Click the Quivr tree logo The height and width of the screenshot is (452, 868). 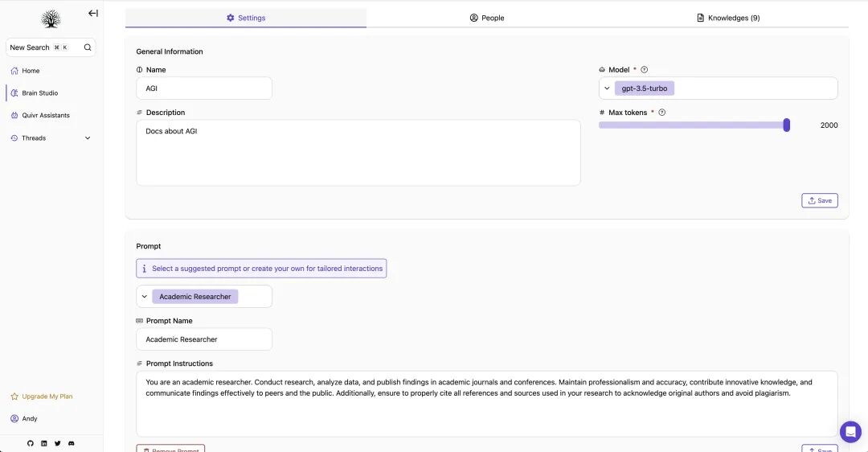51,19
